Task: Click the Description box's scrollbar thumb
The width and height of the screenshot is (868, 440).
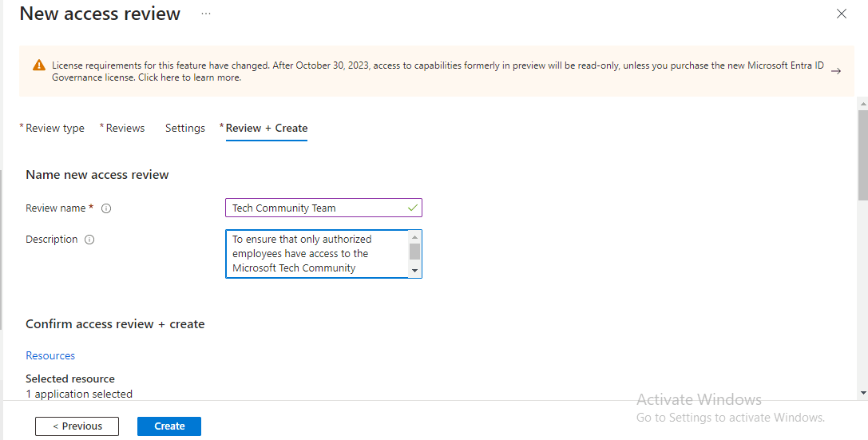Action: coord(414,252)
